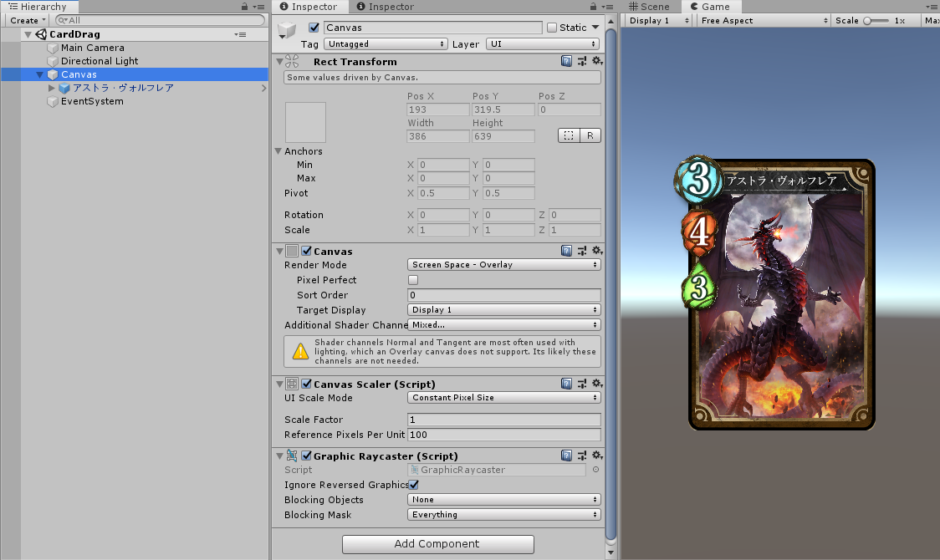Uncheck Ignore Reversed Graphics
The height and width of the screenshot is (560, 940).
tap(414, 485)
